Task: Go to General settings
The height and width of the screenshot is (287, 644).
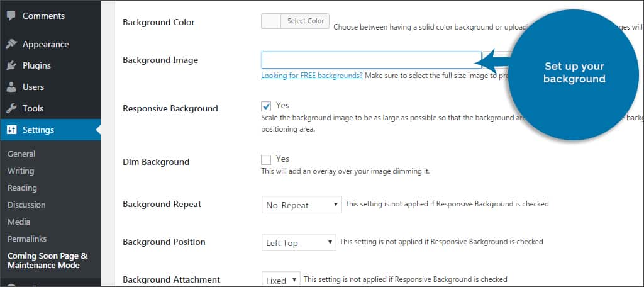Action: (21, 154)
